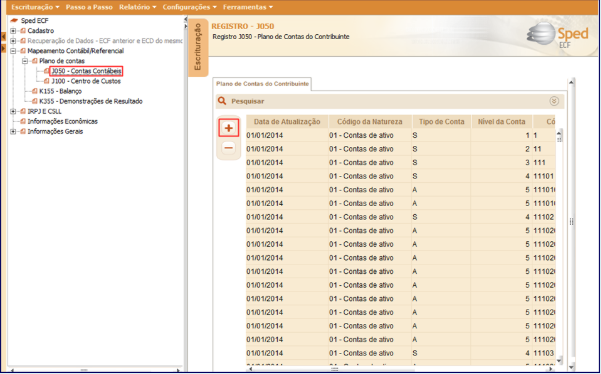Select the row with account code 111
The height and width of the screenshot is (374, 601).
(x=401, y=162)
